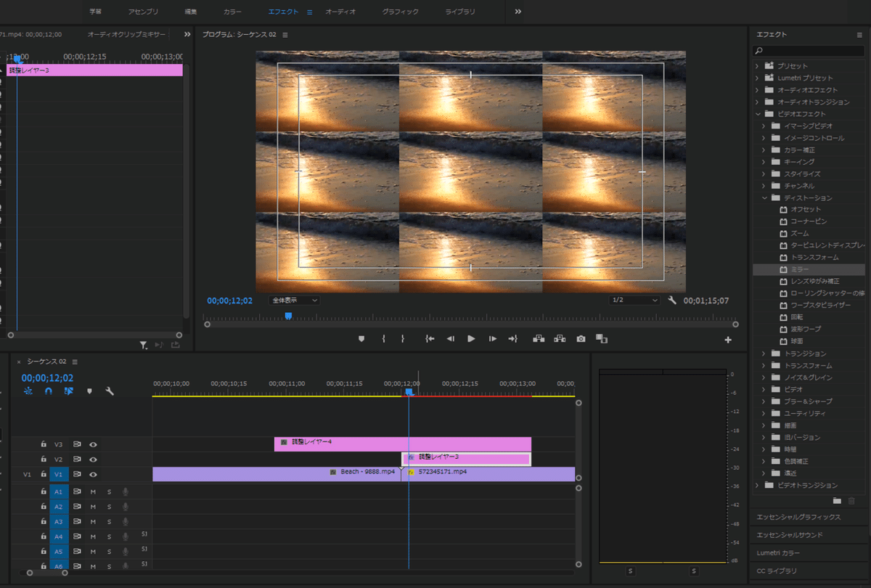The image size is (871, 588).
Task: Click the Play button in Program monitor
Action: 471,338
